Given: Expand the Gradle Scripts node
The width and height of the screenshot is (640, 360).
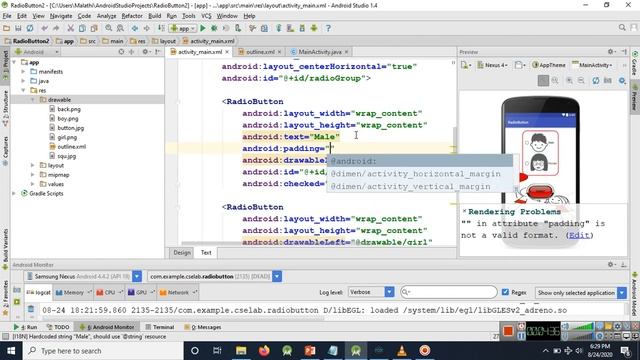Looking at the screenshot, I should click(14, 193).
